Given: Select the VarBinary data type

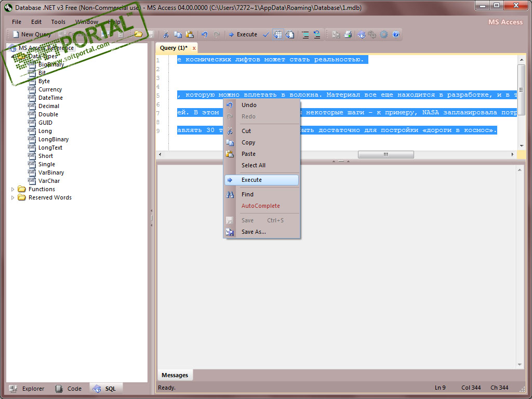Looking at the screenshot, I should pyautogui.click(x=51, y=172).
